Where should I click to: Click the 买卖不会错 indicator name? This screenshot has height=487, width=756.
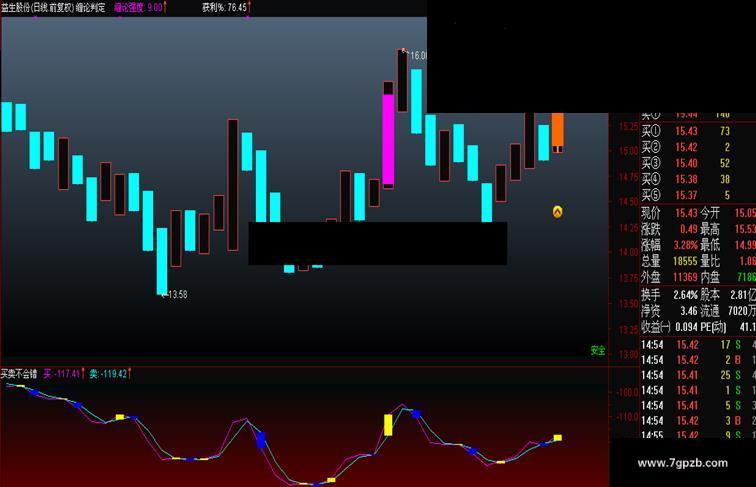pos(19,374)
